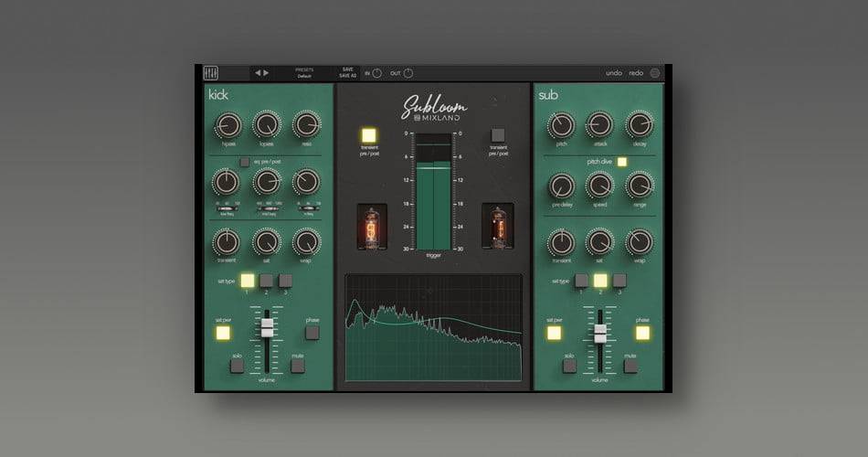Select sub sat type 1
Screen dimensions: 868x457
pos(581,281)
